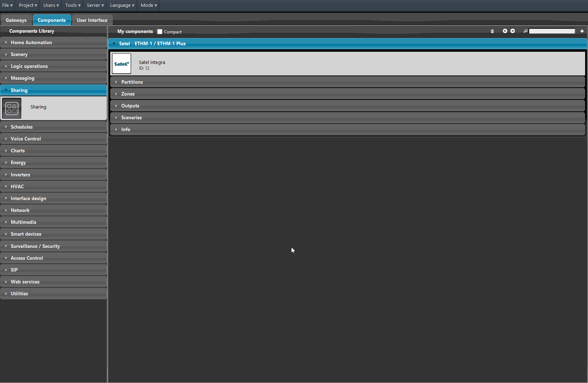Click the plus add icon at top right
The height and width of the screenshot is (383, 588).
pos(582,31)
